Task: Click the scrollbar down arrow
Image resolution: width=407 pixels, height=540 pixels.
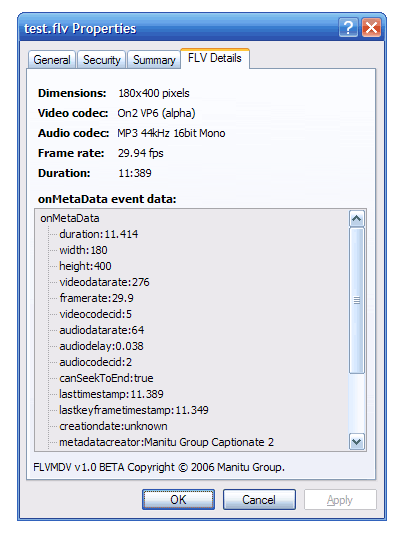Action: tap(357, 442)
